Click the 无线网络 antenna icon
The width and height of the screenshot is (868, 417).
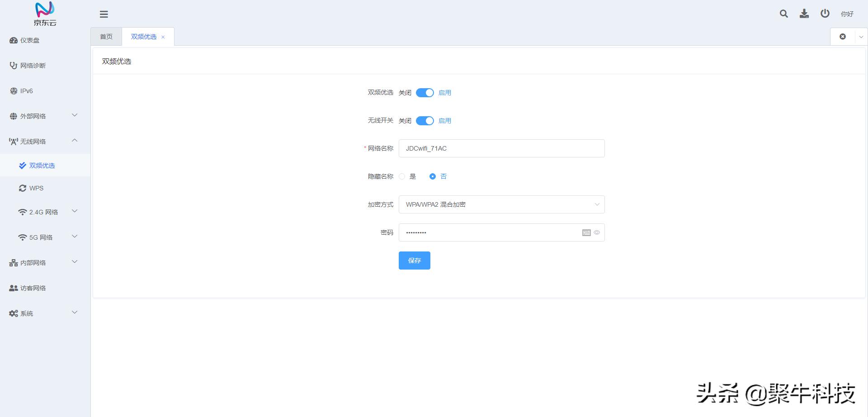pos(14,142)
